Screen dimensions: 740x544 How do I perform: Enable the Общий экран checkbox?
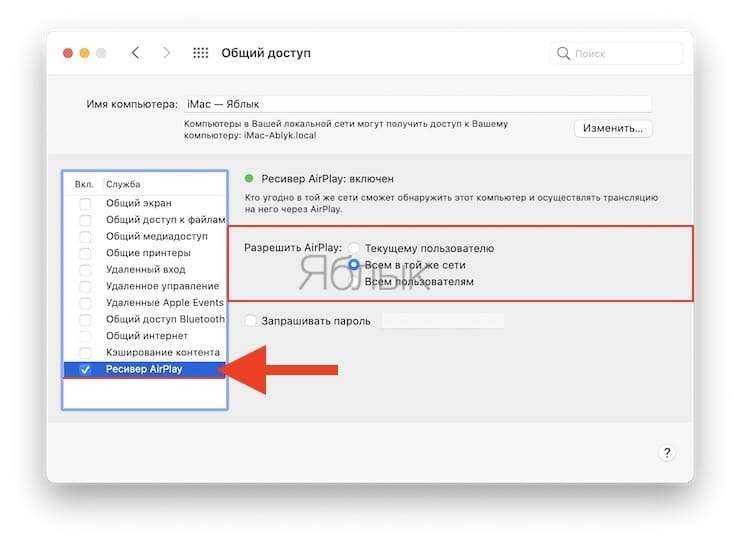[85, 203]
